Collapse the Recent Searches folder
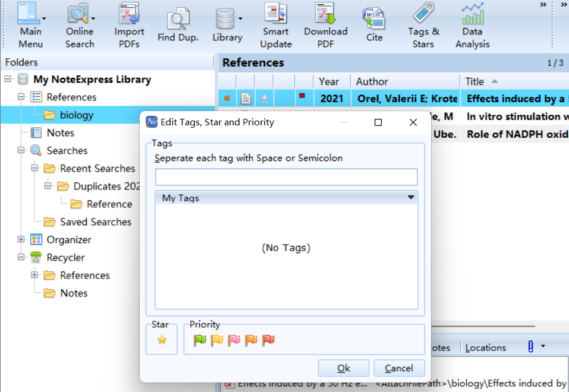The width and height of the screenshot is (569, 392). pos(34,168)
